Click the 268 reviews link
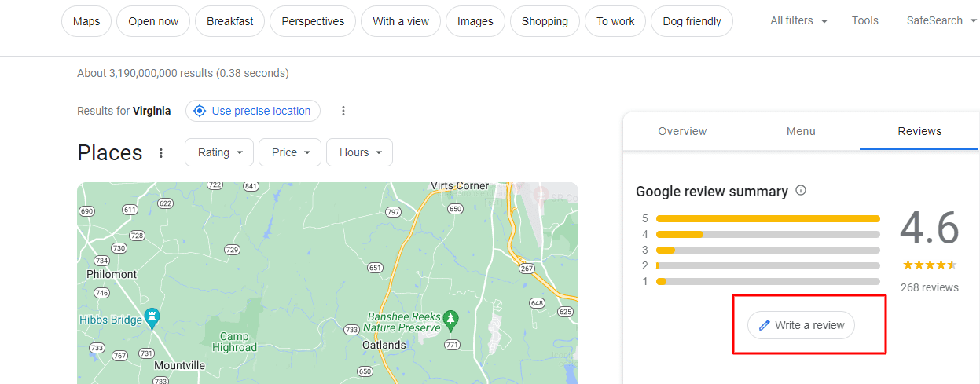980x384 pixels. (x=929, y=287)
